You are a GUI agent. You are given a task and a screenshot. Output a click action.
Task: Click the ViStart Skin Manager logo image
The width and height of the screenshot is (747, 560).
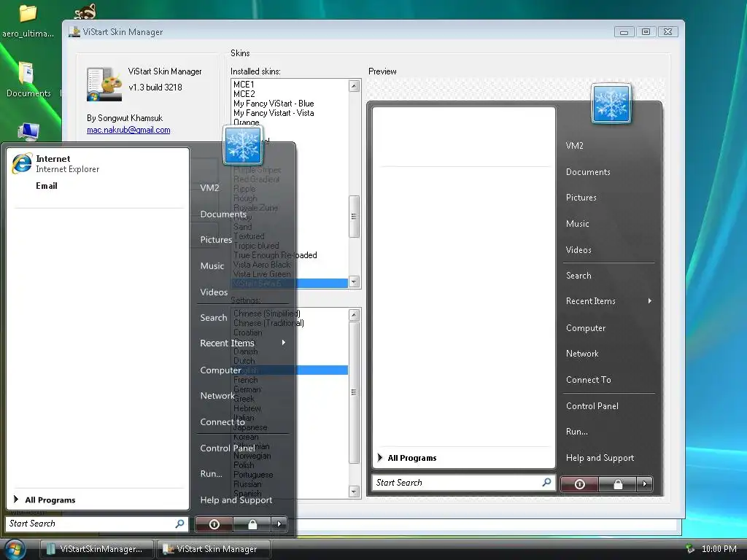click(104, 85)
